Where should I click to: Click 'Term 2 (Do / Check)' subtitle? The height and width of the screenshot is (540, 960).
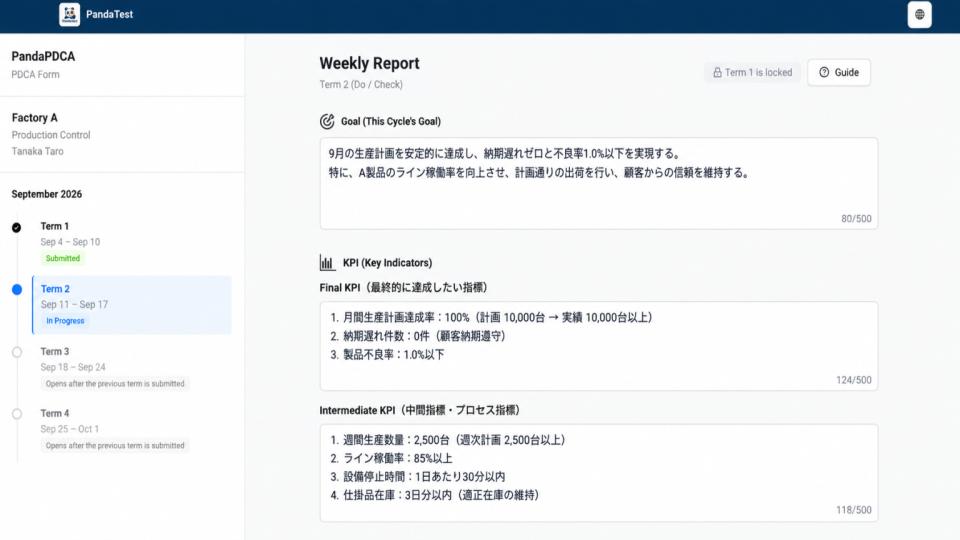click(361, 84)
